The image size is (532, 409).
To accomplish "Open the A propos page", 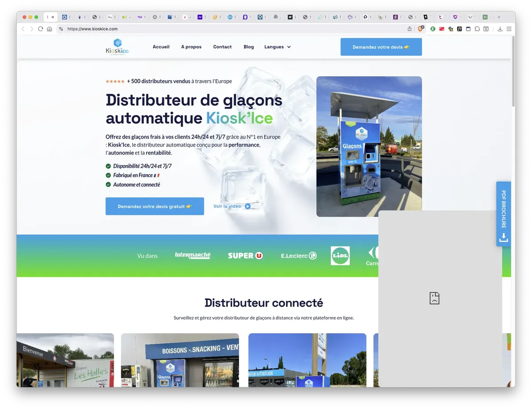I will click(191, 47).
